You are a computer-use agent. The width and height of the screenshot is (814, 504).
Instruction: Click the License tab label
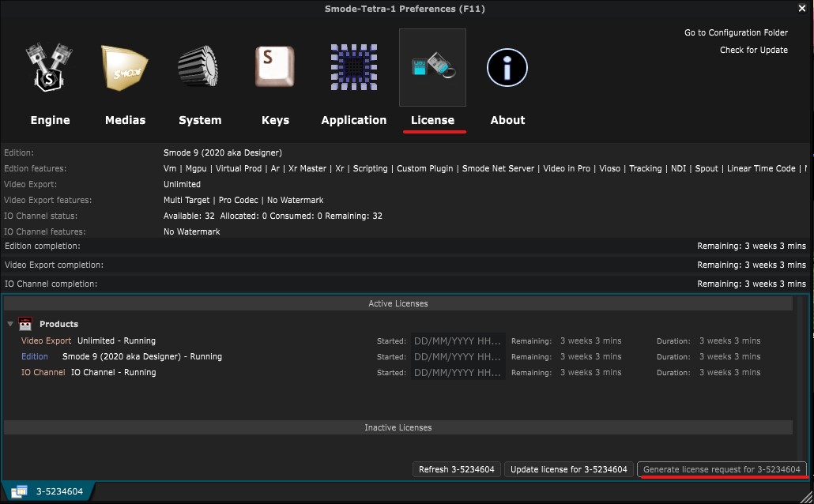pyautogui.click(x=432, y=120)
